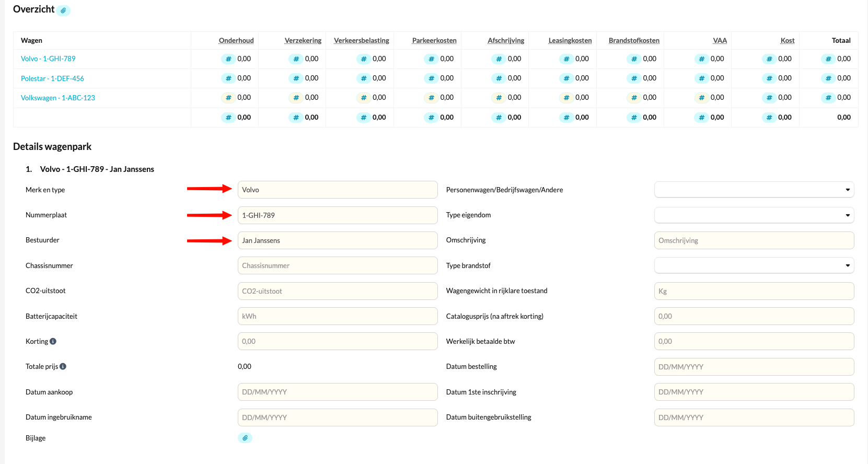Expand the Type eigendom dropdown
The width and height of the screenshot is (868, 464).
point(754,215)
